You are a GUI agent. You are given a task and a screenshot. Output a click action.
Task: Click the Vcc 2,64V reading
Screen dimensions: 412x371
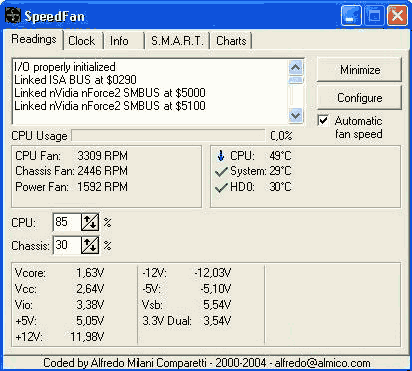pyautogui.click(x=59, y=289)
